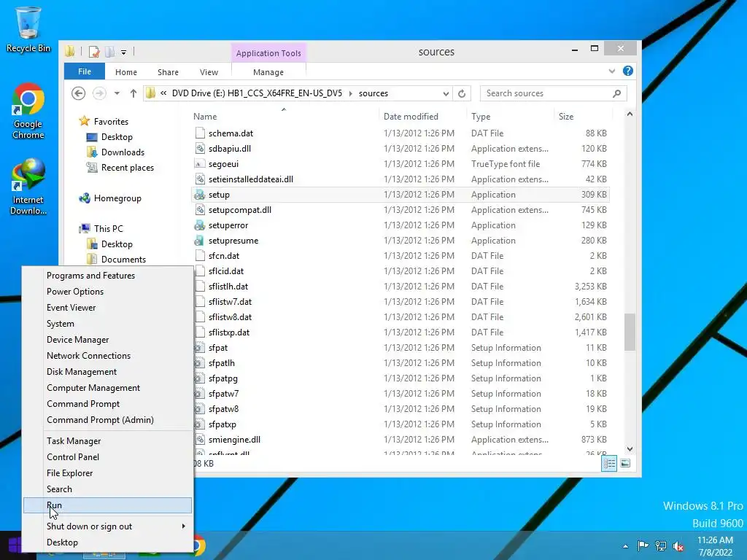Viewport: 747px width, 560px height.
Task: Refresh the sources folder view
Action: (462, 93)
